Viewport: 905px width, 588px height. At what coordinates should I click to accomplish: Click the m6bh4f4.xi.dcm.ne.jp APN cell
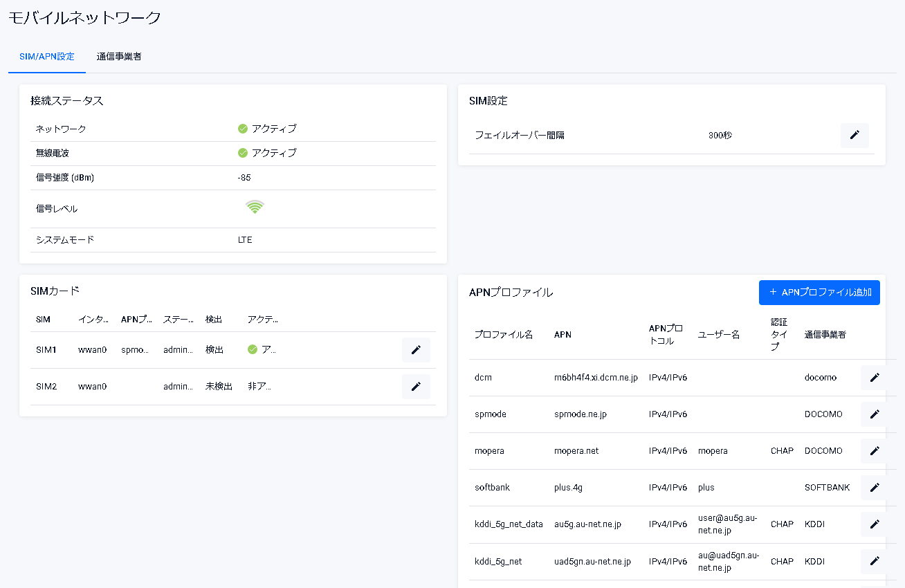click(596, 378)
